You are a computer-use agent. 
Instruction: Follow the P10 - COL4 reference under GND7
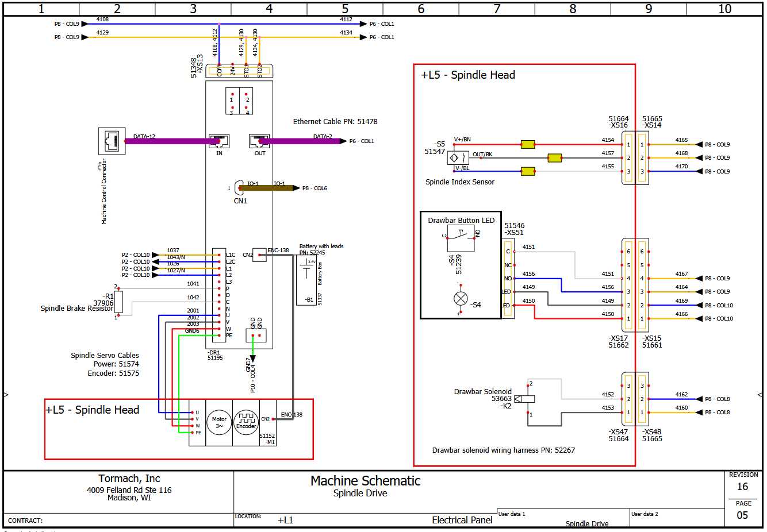(253, 379)
